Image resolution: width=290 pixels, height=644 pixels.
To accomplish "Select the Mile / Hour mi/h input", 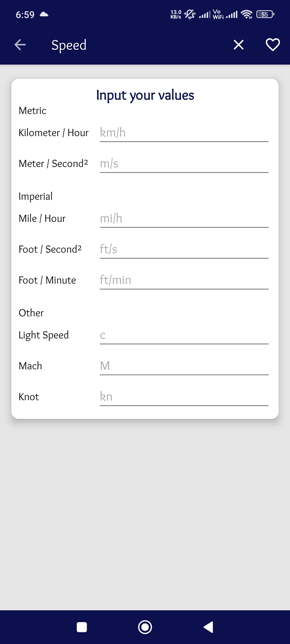I will pos(184,218).
